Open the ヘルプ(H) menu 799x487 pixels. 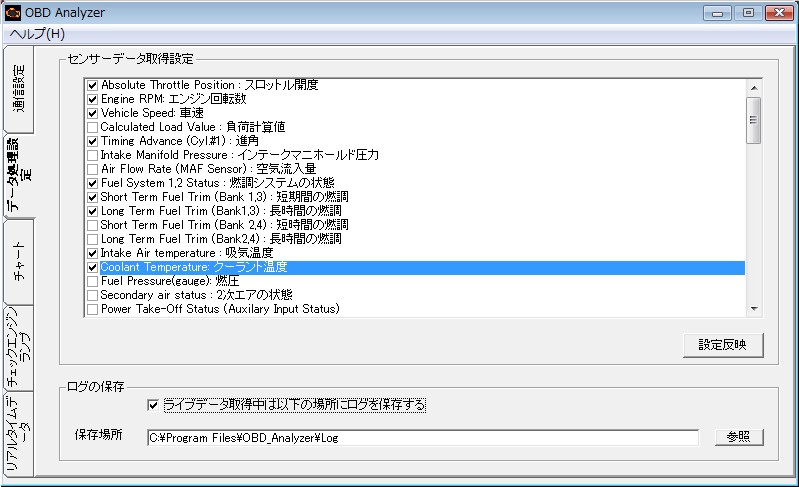click(37, 34)
